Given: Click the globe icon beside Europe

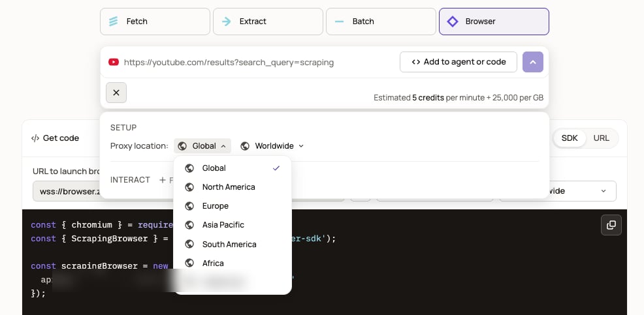Looking at the screenshot, I should coord(189,206).
